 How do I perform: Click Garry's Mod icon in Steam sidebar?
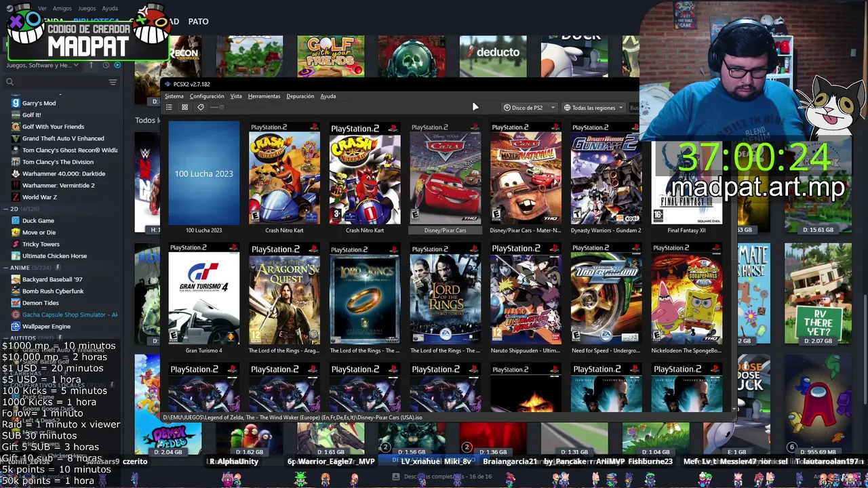(16, 103)
